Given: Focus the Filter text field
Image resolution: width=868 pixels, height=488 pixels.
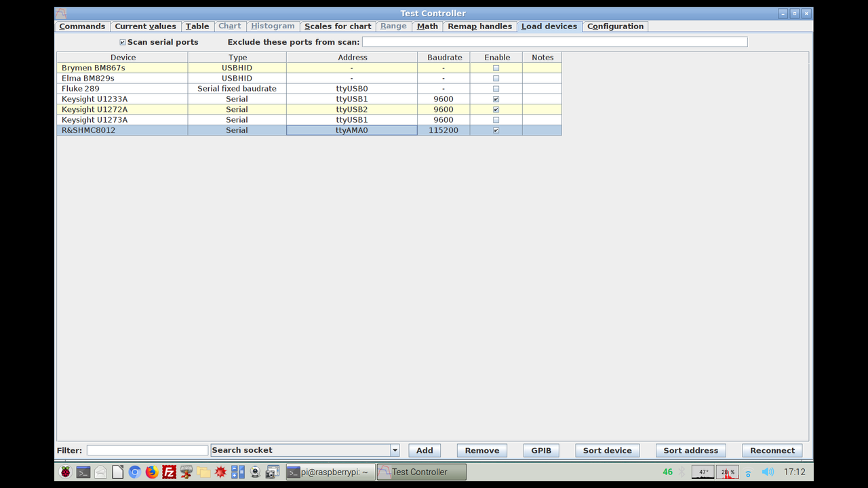Looking at the screenshot, I should point(147,450).
